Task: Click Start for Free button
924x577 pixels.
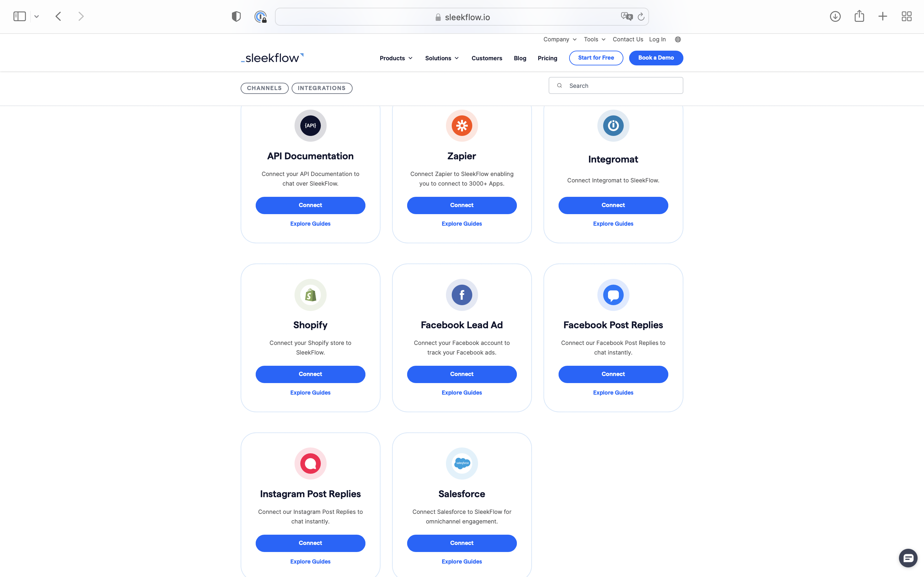Action: point(595,58)
